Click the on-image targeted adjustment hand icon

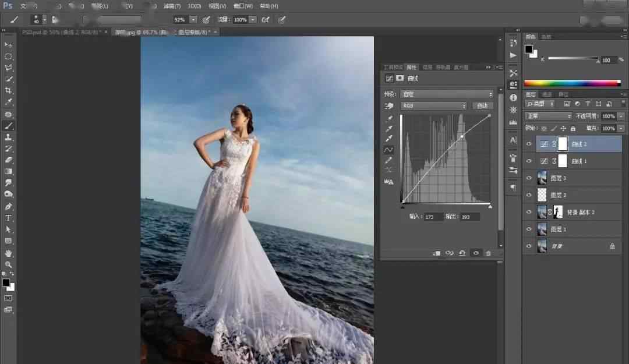point(388,106)
